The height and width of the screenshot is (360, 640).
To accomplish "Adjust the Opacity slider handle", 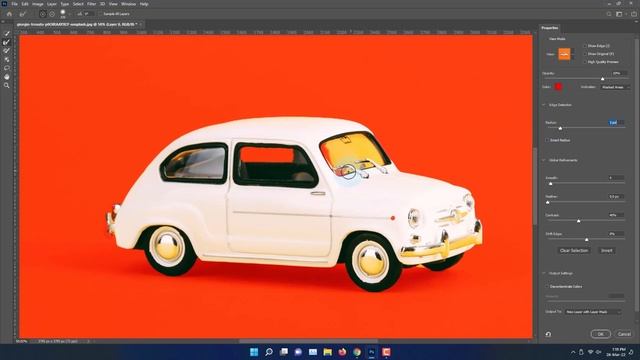I will [602, 79].
